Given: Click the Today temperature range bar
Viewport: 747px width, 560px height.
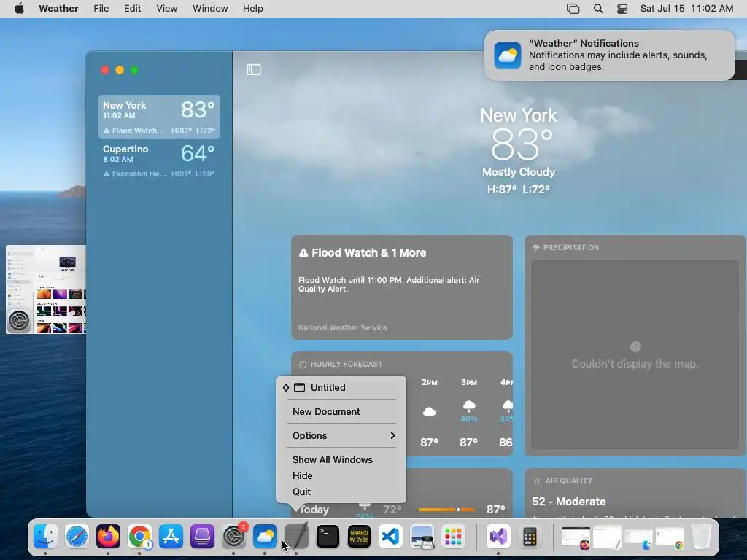Looking at the screenshot, I should click(446, 510).
